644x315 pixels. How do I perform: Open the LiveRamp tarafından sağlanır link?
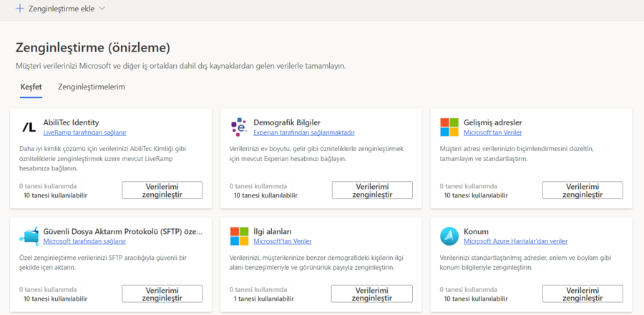(84, 132)
